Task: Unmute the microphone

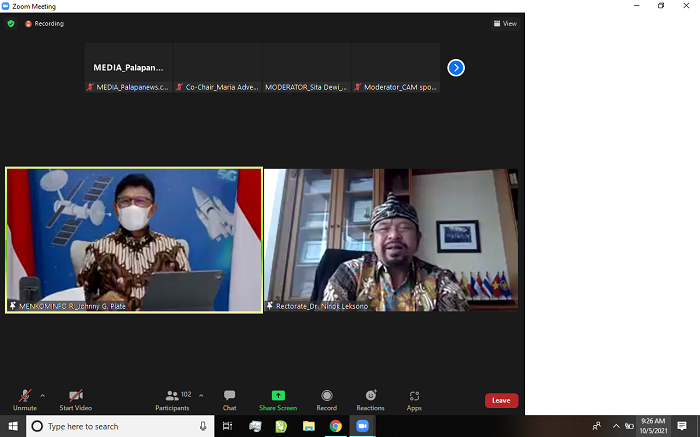Action: [x=25, y=399]
